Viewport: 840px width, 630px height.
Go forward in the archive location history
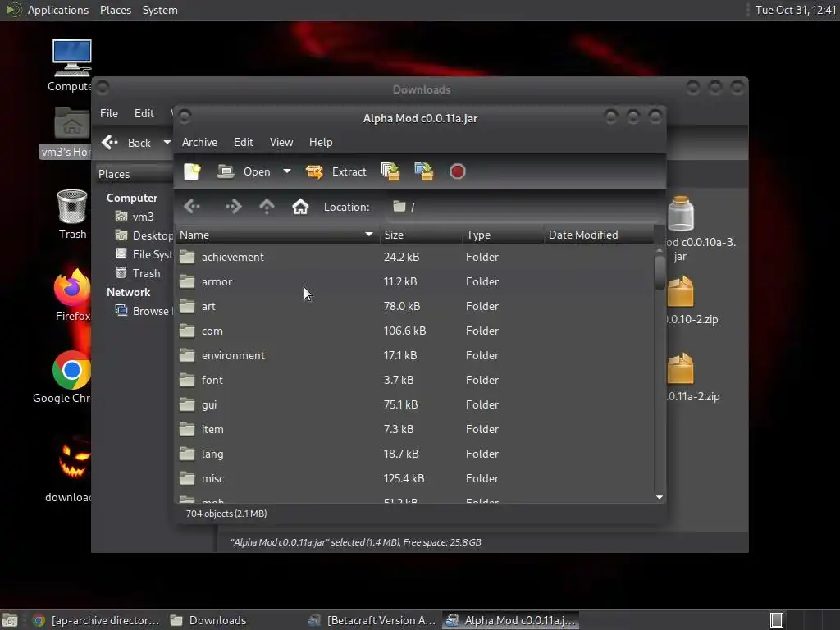point(234,206)
